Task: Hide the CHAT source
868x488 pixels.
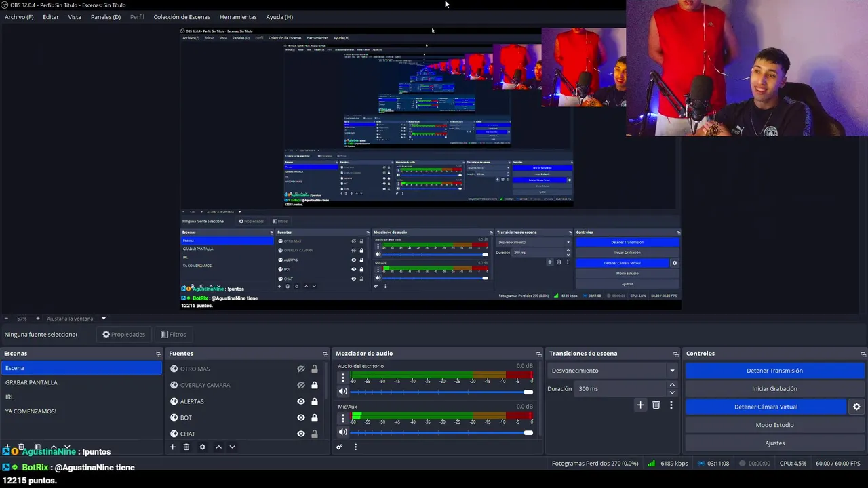Action: coord(301,434)
